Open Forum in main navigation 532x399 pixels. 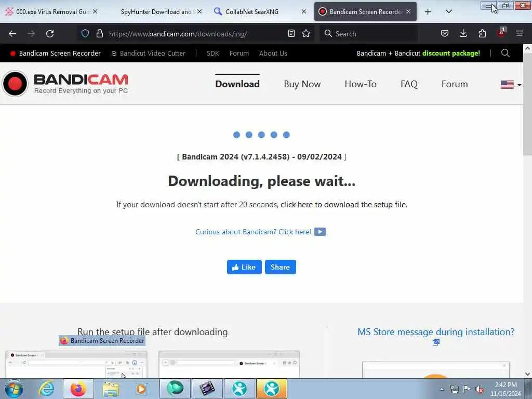(x=455, y=84)
